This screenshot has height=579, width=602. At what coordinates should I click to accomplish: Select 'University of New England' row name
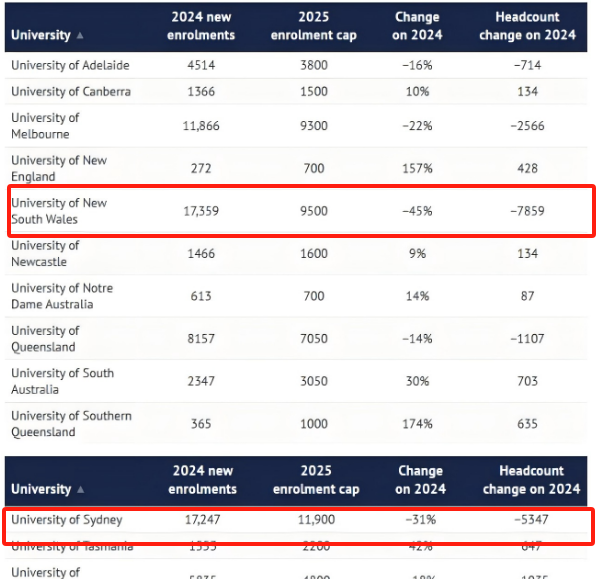[59, 169]
